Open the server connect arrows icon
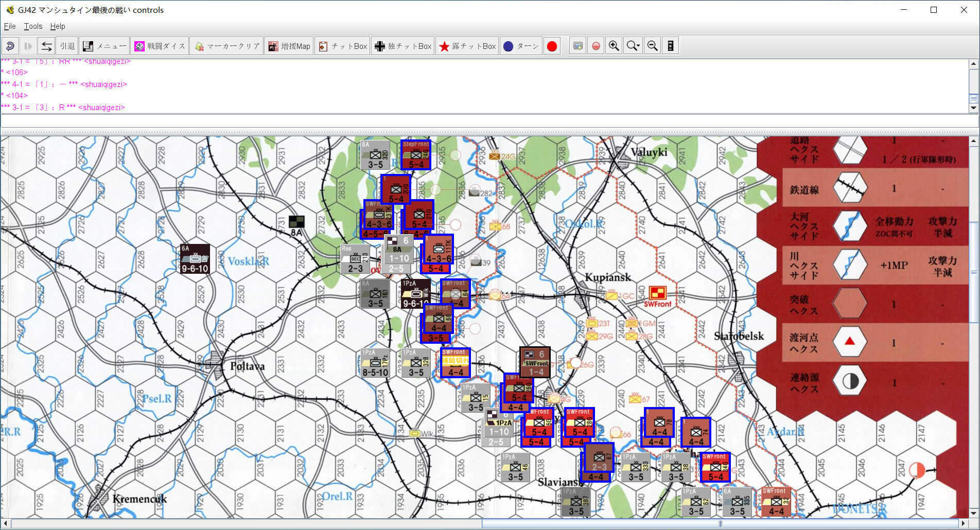The image size is (980, 530). click(x=46, y=46)
